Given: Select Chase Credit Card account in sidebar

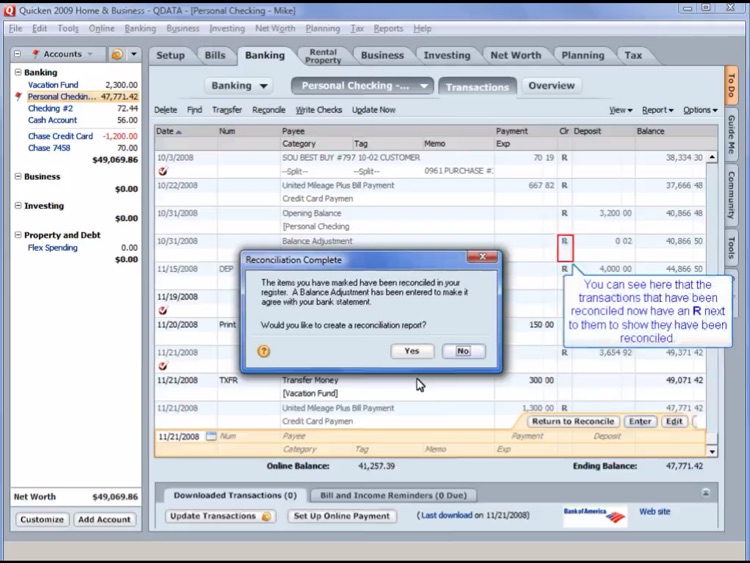Looking at the screenshot, I should 60,136.
